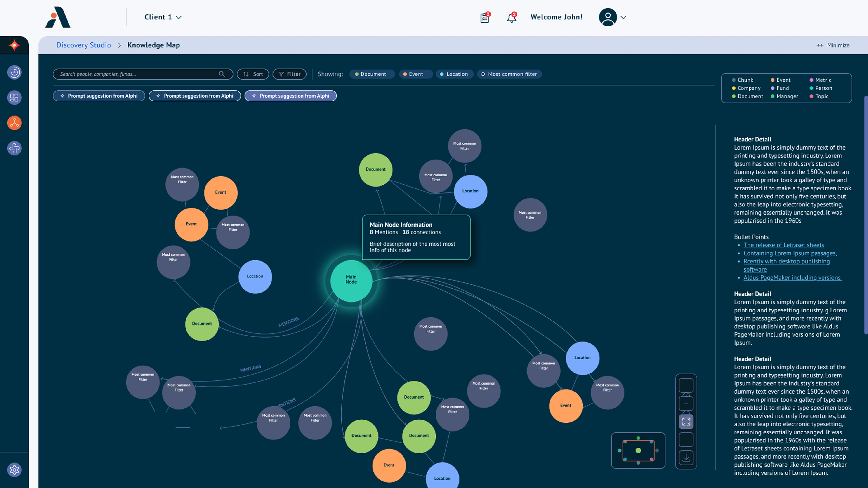Zoom out with the minus button
This screenshot has height=488, width=868.
click(x=686, y=404)
